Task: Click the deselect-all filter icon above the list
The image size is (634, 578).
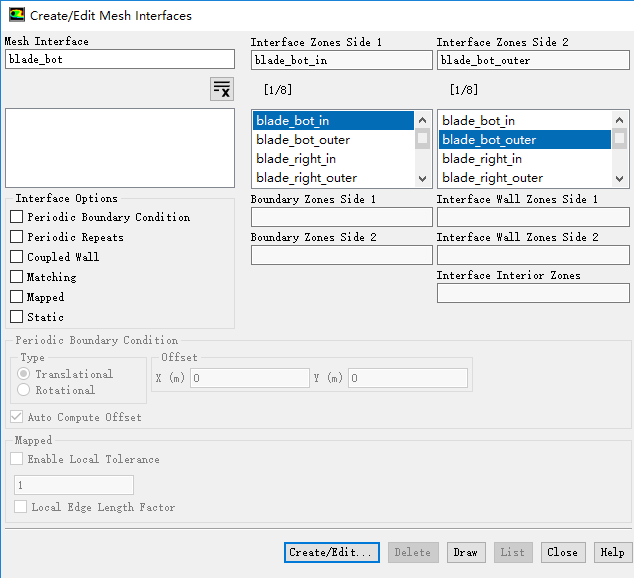Action: [x=221, y=89]
